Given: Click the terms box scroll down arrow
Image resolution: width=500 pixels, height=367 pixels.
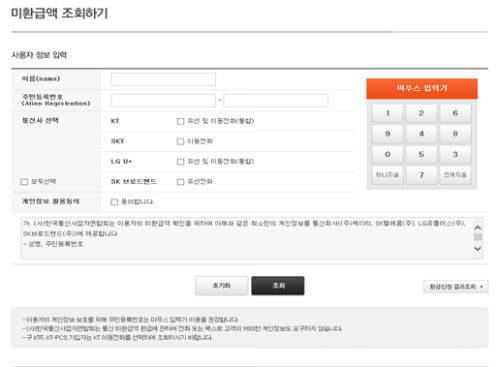Looking at the screenshot, I should tap(478, 249).
